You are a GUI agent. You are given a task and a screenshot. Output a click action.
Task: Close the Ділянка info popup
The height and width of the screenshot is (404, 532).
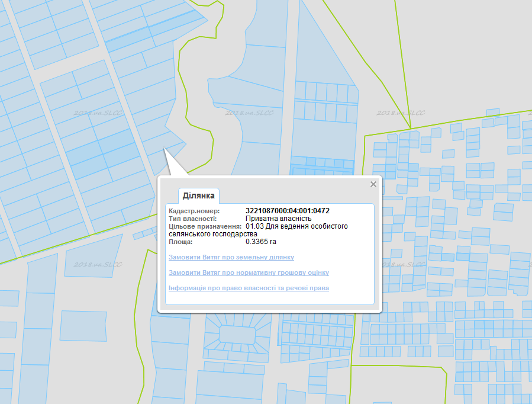point(373,184)
